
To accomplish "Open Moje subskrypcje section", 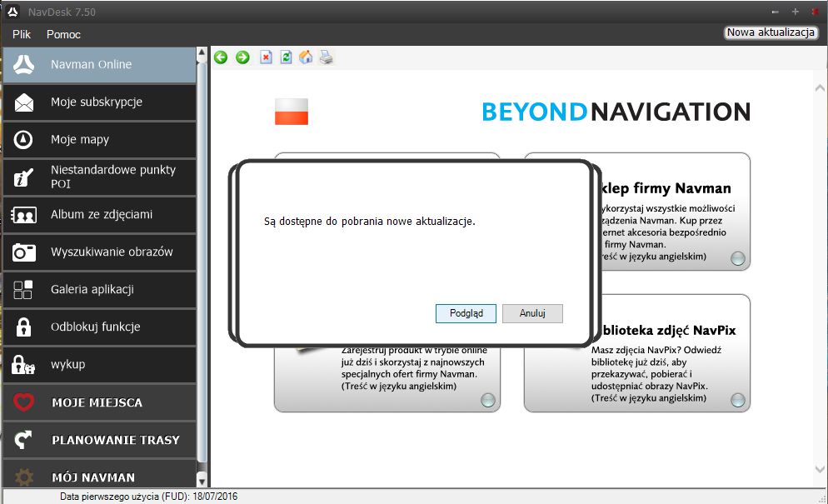I will click(99, 102).
